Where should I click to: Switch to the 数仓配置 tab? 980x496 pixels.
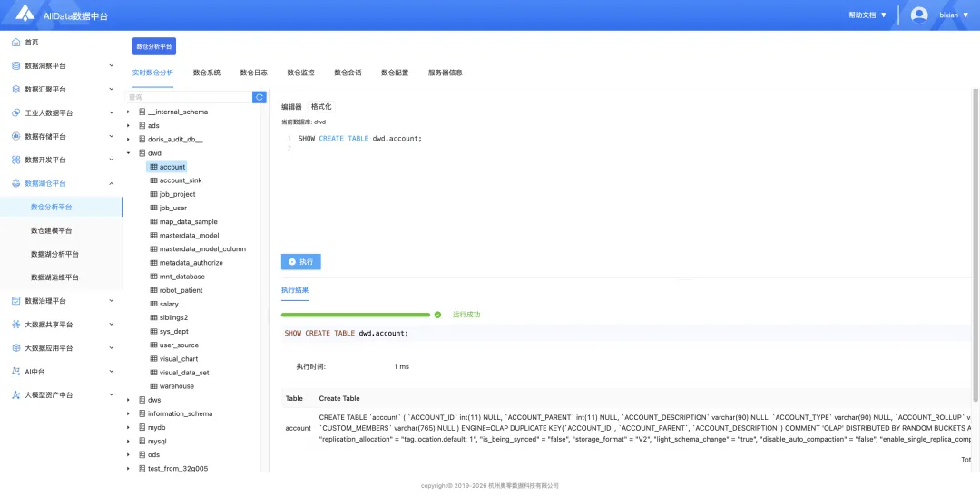click(x=395, y=73)
